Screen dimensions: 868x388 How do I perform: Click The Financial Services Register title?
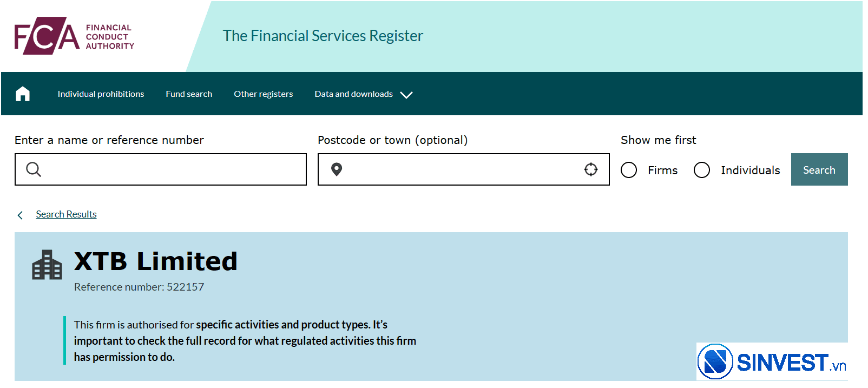click(323, 36)
